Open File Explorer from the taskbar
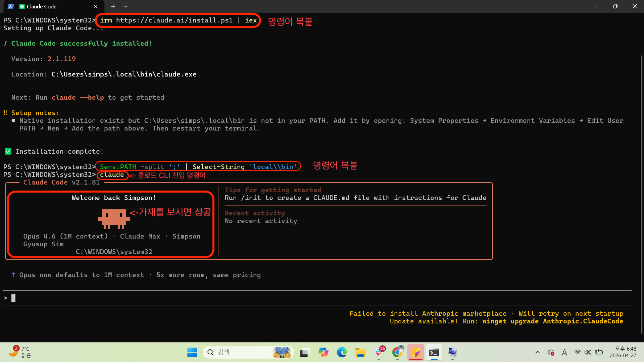The width and height of the screenshot is (644, 362). coord(360,352)
